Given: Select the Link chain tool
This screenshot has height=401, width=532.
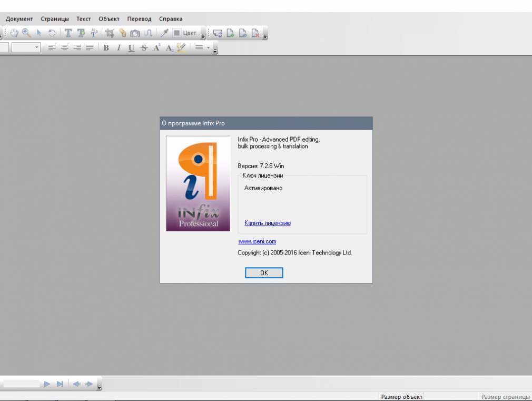Looking at the screenshot, I should pos(123,33).
